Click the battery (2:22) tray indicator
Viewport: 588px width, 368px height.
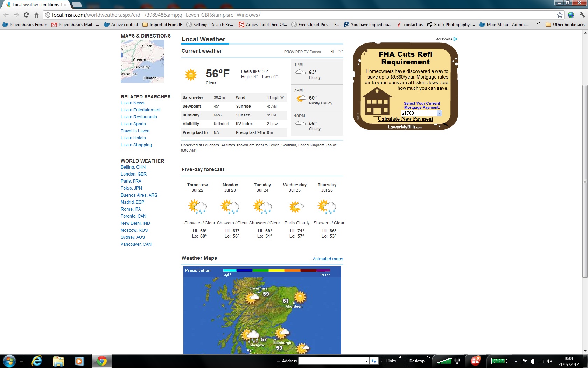(499, 361)
